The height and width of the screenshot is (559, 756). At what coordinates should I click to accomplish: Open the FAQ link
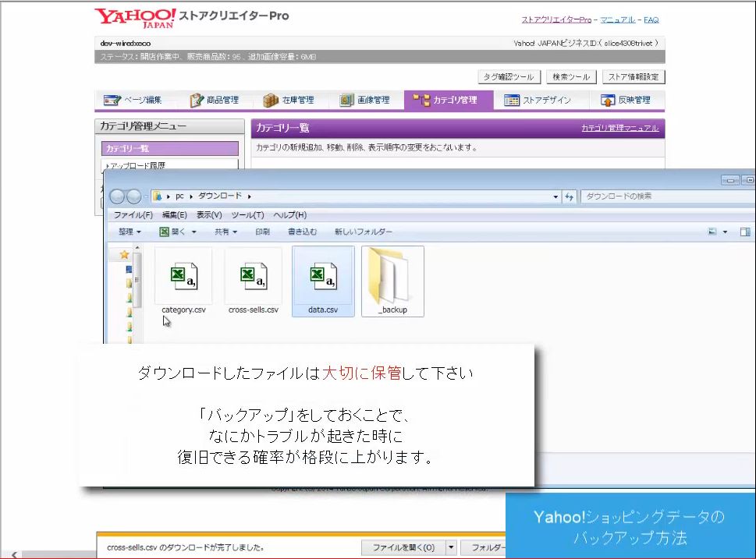point(651,19)
